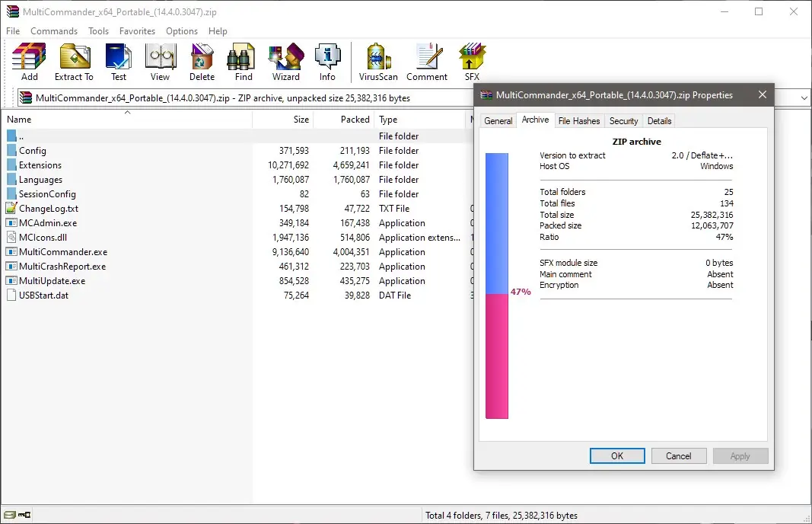Click the Languages folder icon

click(12, 179)
